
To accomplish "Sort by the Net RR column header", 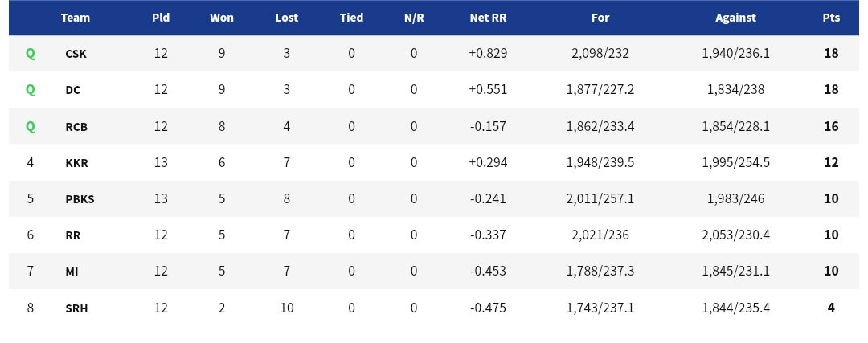I will coord(488,18).
